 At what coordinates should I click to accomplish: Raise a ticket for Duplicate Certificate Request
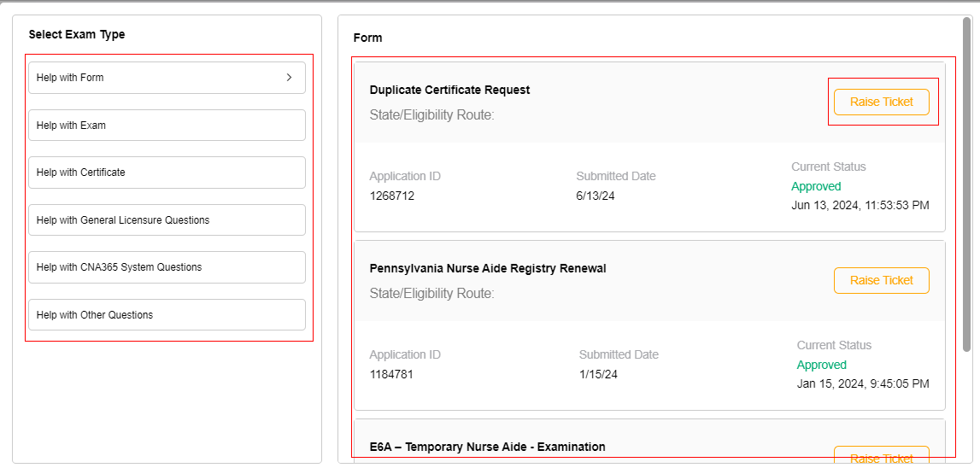881,102
